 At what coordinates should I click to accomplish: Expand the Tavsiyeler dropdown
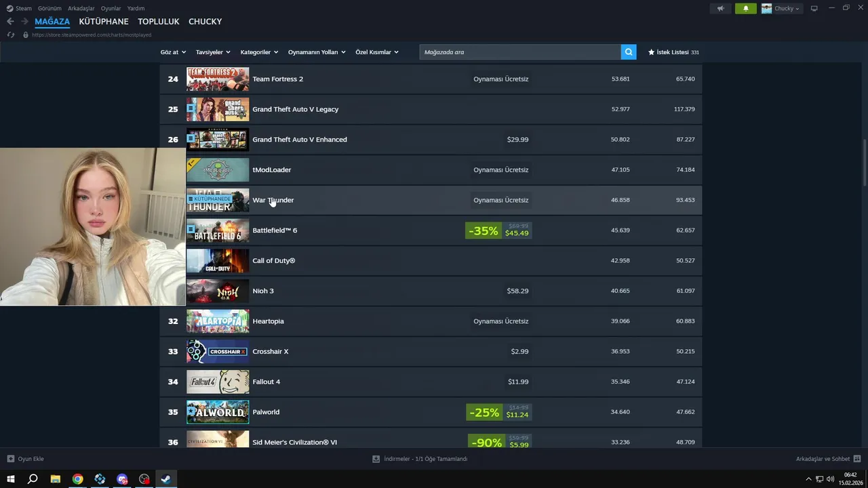click(213, 52)
